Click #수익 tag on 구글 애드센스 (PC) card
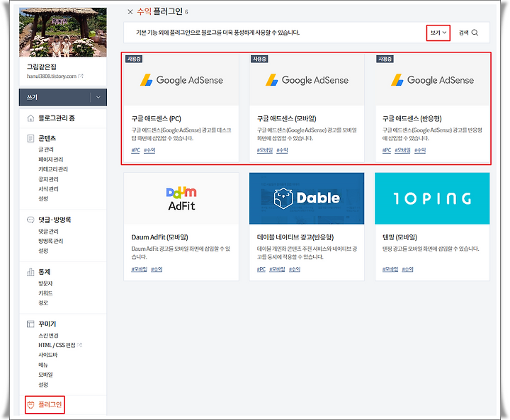This screenshot has width=510, height=420. click(149, 150)
